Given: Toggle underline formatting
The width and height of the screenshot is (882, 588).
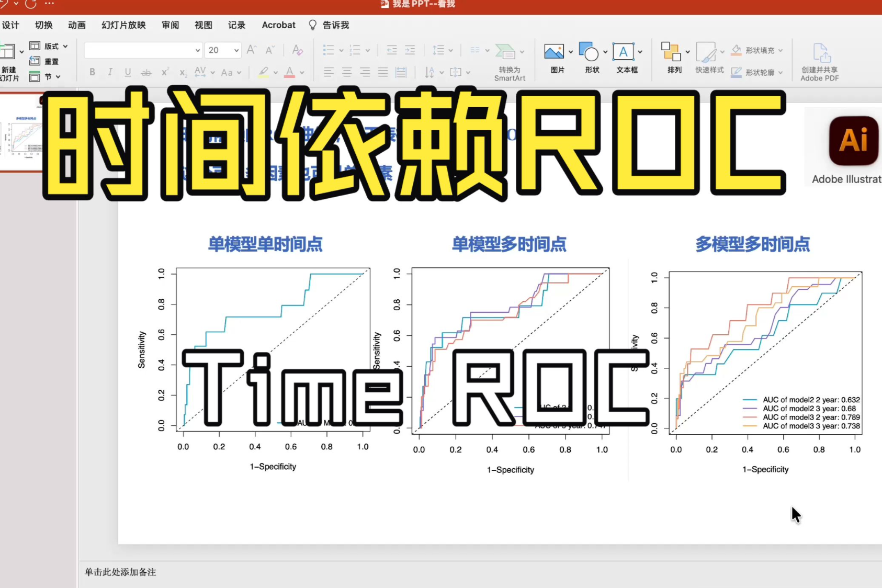Looking at the screenshot, I should click(x=128, y=72).
